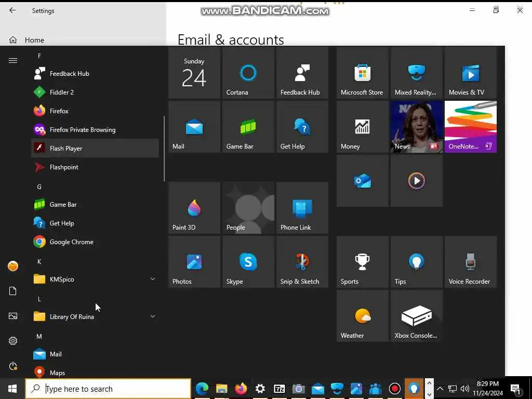Open the Cortana tile
532x399 pixels.
point(248,73)
